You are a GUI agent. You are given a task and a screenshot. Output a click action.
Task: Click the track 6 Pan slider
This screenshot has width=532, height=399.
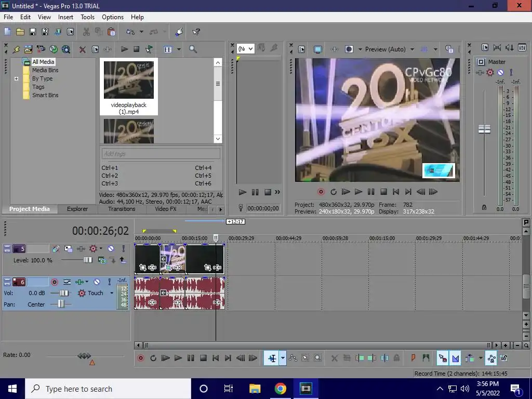[61, 303]
